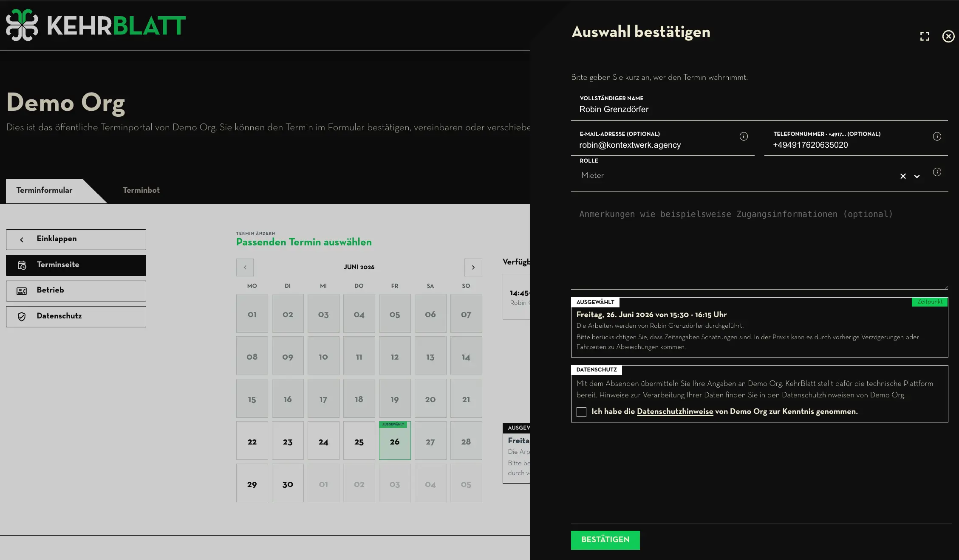Click the JUNI 2026 month label
This screenshot has width=959, height=560.
[359, 267]
